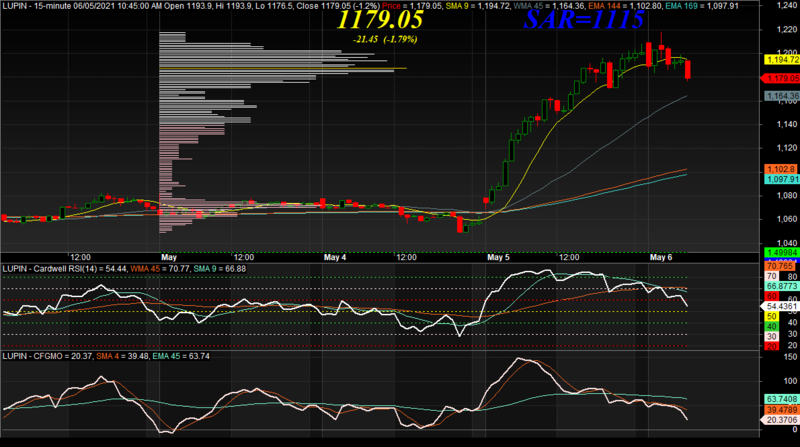The height and width of the screenshot is (447, 800).
Task: Click the yellow 1,194.72 price axis tag
Action: tap(782, 60)
